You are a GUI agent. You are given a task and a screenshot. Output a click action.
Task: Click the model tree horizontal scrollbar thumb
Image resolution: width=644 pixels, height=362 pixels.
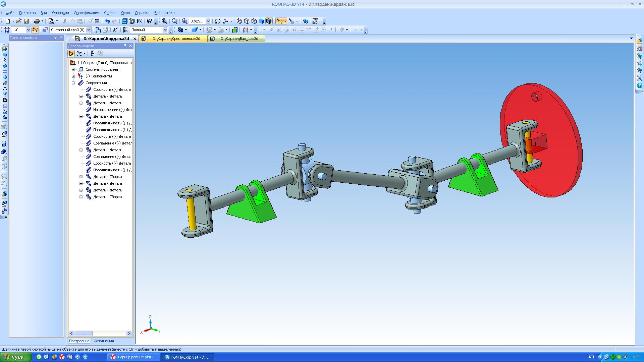[83, 334]
